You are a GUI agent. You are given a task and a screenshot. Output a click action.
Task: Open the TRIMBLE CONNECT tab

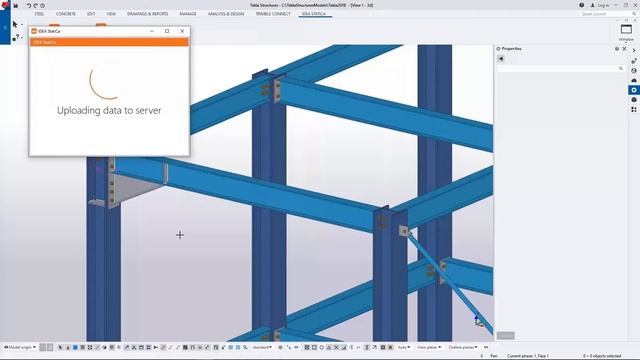click(273, 14)
